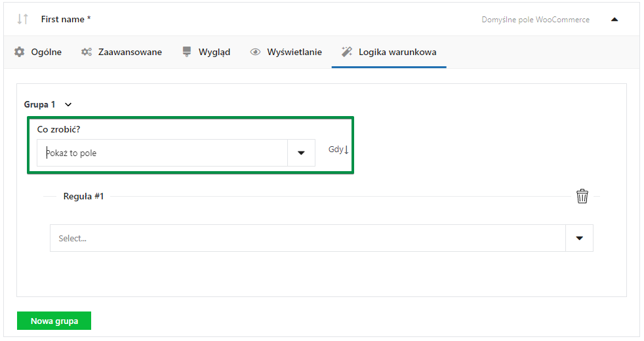This screenshot has height=341, width=644.
Task: Click the blue down arrow next to Gdy
Action: pos(346,150)
